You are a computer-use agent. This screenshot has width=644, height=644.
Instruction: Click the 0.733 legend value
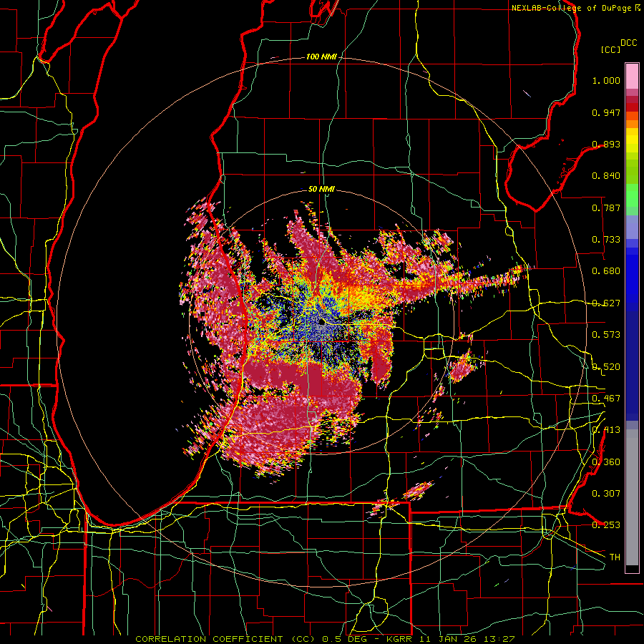click(x=606, y=240)
